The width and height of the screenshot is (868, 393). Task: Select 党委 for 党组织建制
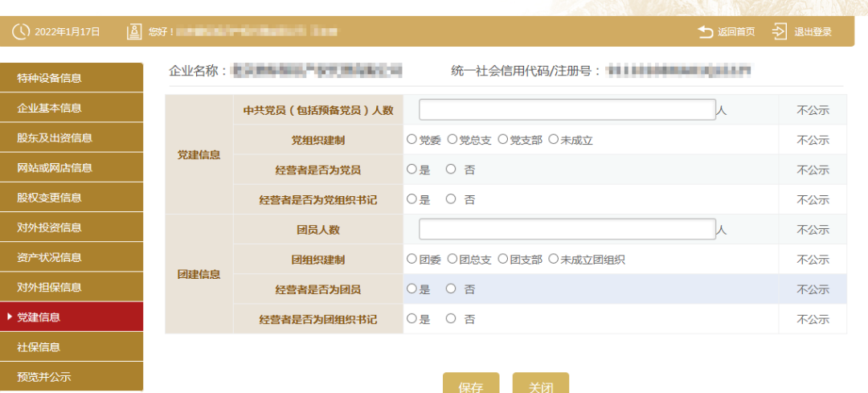pos(412,140)
